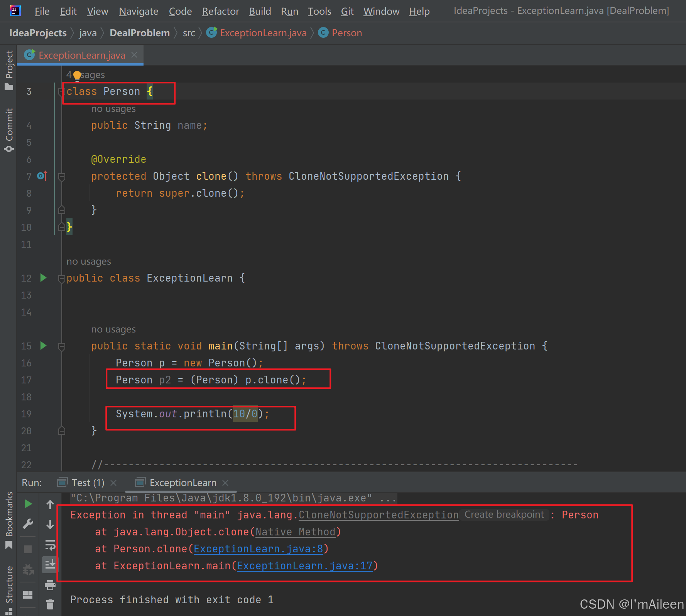Click java breadcrumb segment
This screenshot has height=616, width=686.
(x=88, y=33)
